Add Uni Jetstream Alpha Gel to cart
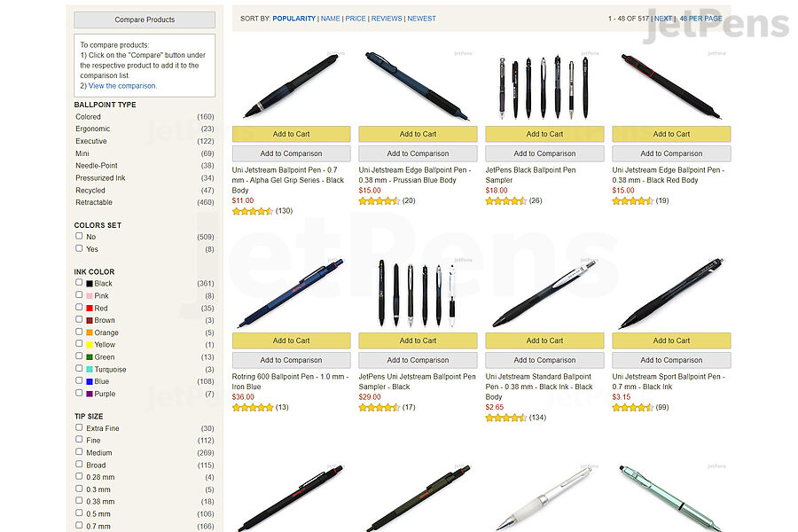Viewport: 798px width, 532px height. coord(291,134)
